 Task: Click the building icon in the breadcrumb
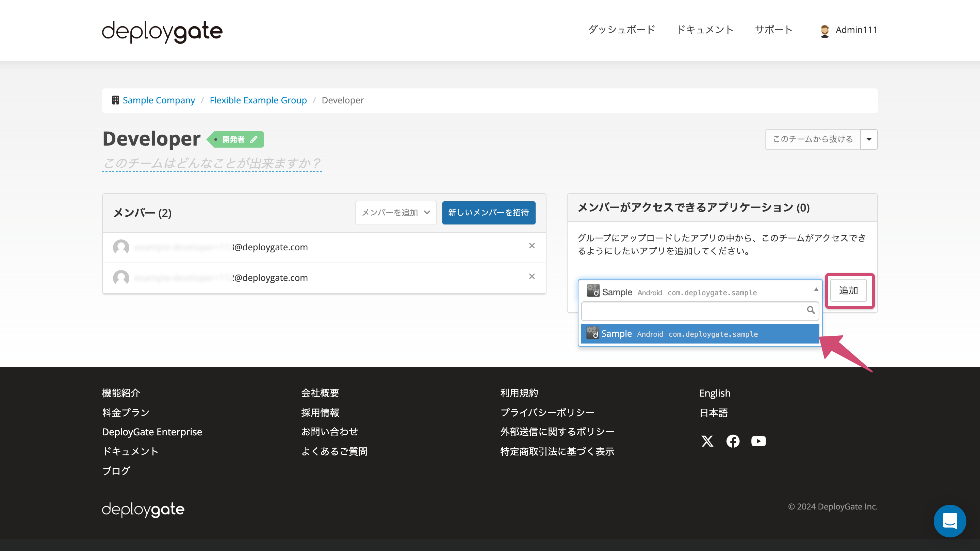tap(115, 100)
